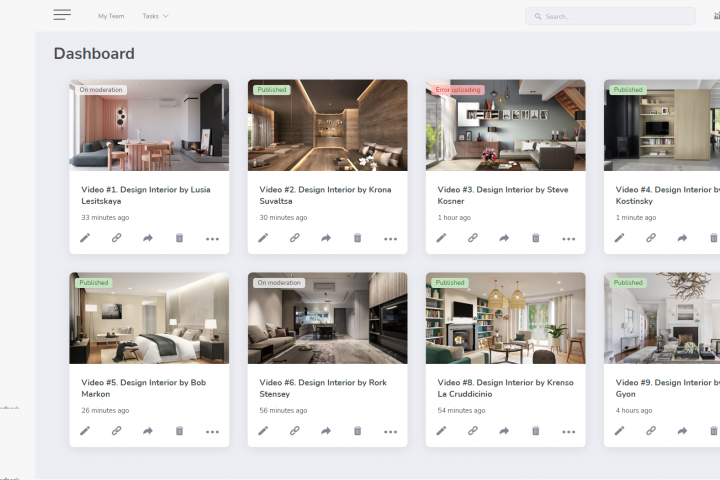Edit Video #6 with pencil icon
The width and height of the screenshot is (720, 480).
(x=263, y=431)
